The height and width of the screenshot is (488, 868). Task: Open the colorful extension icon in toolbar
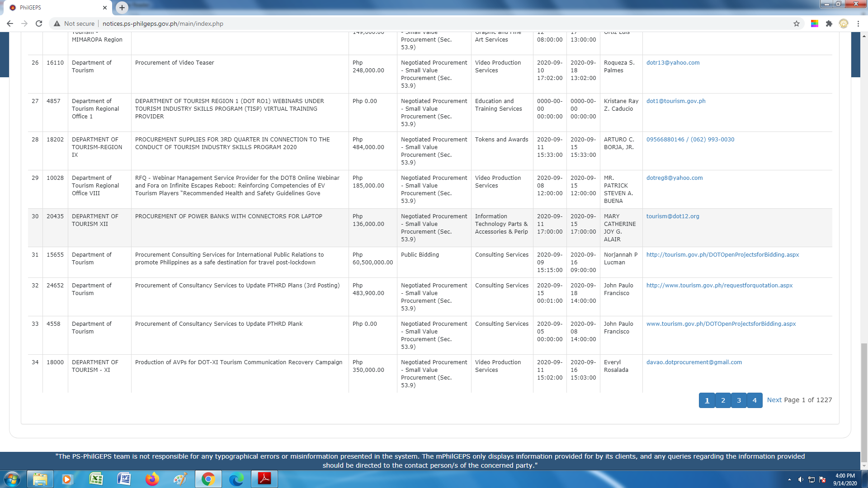pos(815,23)
